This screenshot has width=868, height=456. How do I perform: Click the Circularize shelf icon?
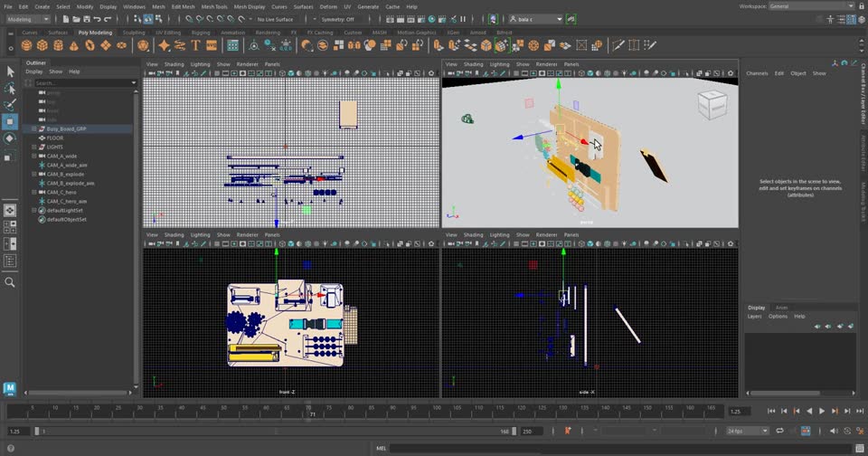pyautogui.click(x=533, y=45)
